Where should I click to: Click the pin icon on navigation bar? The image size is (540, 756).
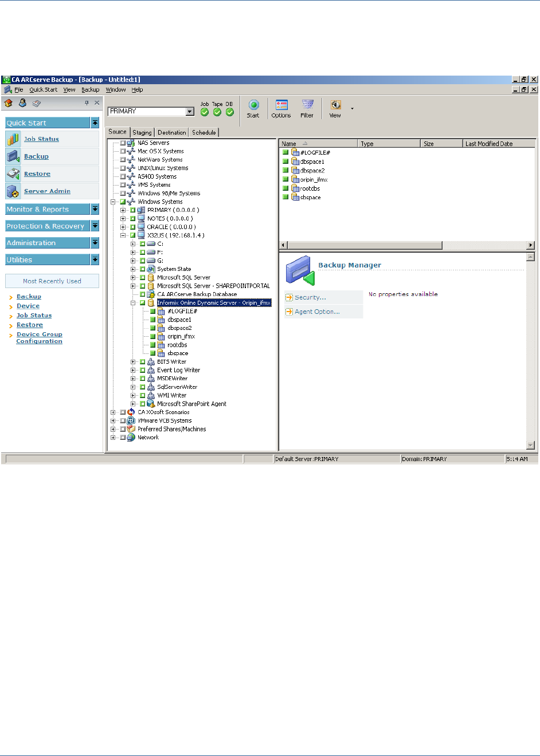coord(87,103)
